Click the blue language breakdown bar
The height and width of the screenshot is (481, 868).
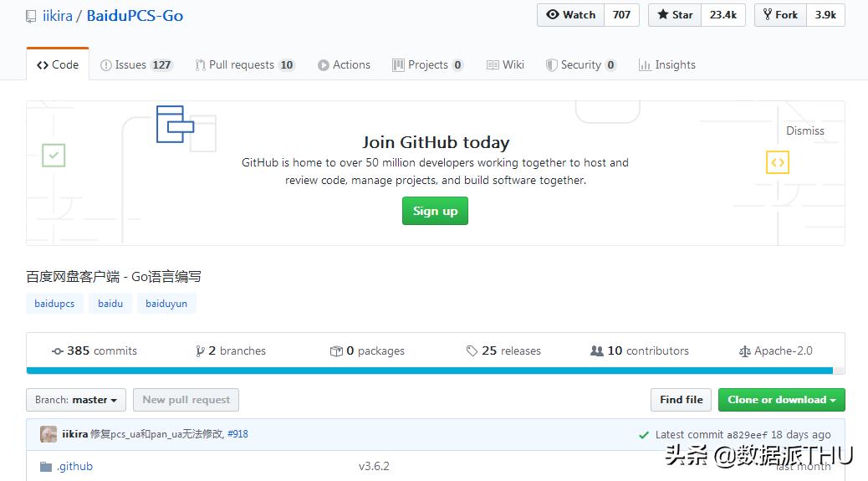click(430, 371)
